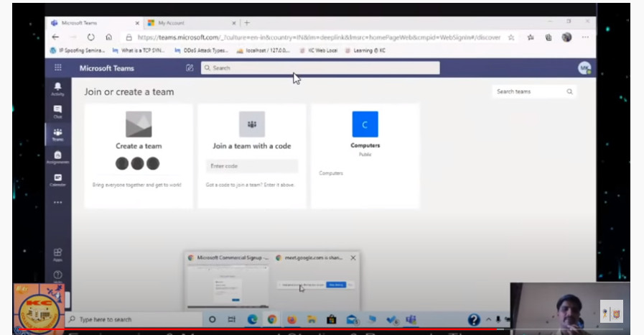This screenshot has width=644, height=335.
Task: Open the Chat section in sidebar
Action: click(x=57, y=111)
